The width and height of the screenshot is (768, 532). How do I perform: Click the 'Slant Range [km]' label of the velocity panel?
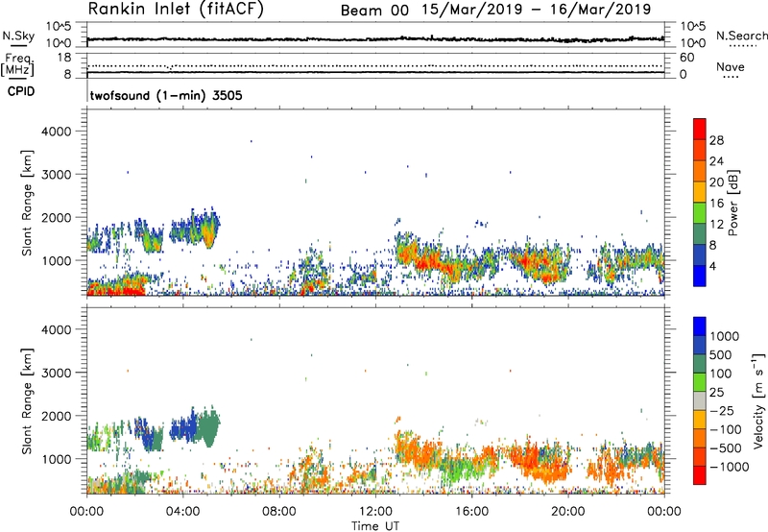coord(27,401)
